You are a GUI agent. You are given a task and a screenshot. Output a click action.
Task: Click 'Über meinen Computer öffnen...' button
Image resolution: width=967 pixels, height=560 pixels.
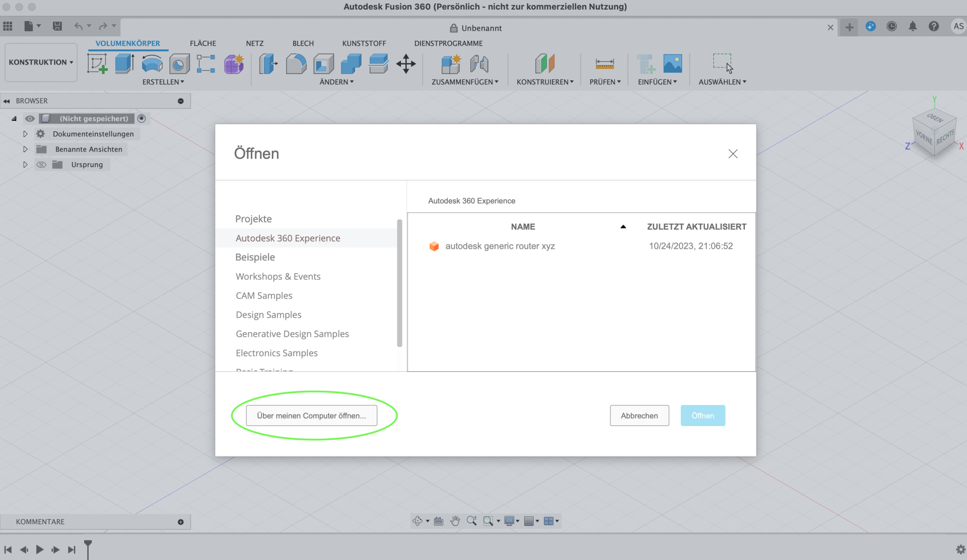(x=311, y=415)
